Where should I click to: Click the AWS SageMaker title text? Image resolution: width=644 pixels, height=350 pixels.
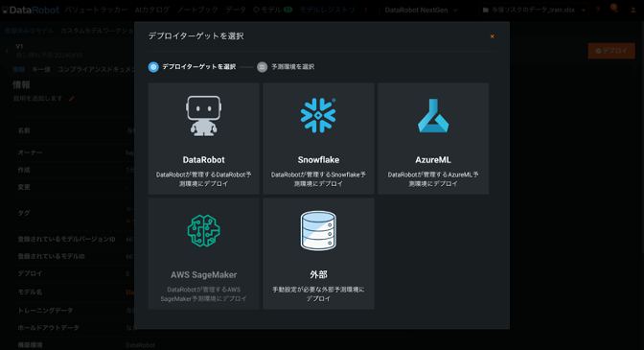pos(204,275)
